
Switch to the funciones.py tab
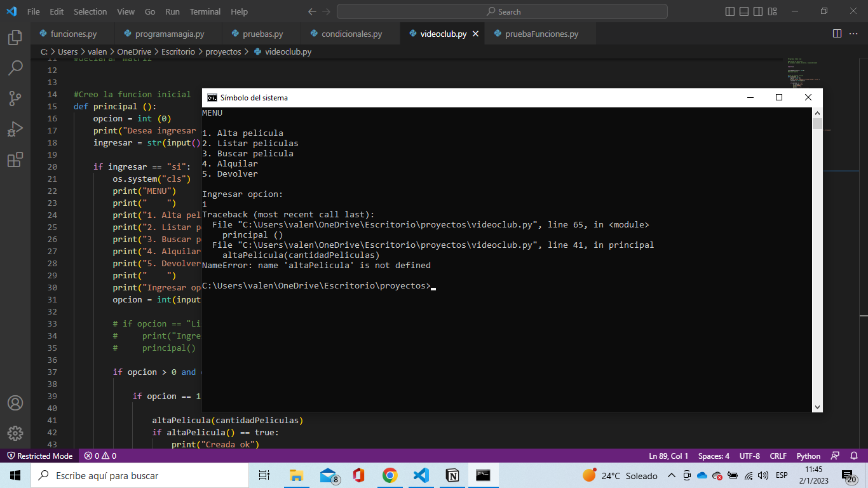pyautogui.click(x=72, y=34)
